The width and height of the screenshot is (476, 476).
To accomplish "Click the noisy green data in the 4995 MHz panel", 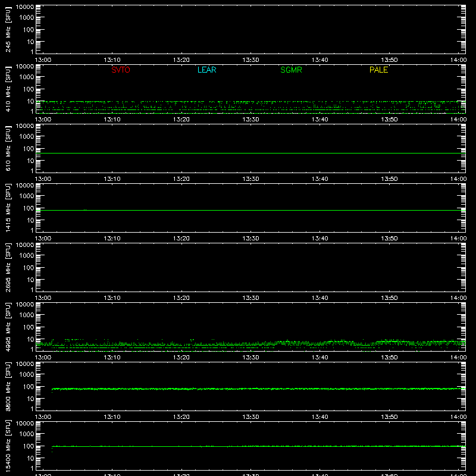I will 250,345.
